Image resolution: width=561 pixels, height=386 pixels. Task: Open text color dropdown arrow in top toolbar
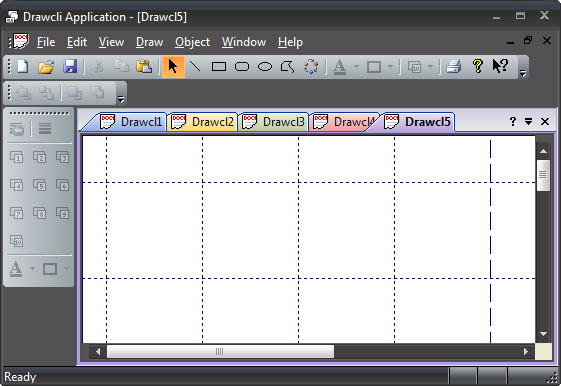tap(356, 67)
